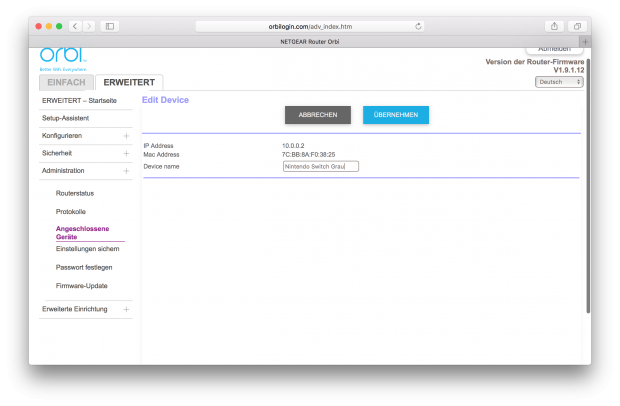Toggle the Safari sidebar icon
The height and width of the screenshot is (406, 620).
point(110,25)
